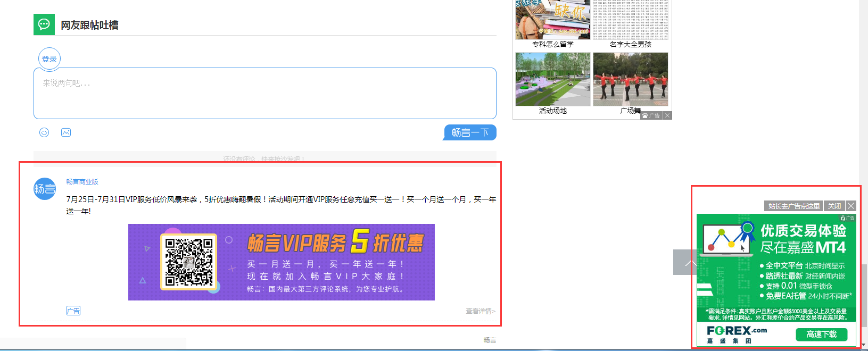Click the 名字大全男孩 caption text
The image size is (868, 351).
(631, 44)
